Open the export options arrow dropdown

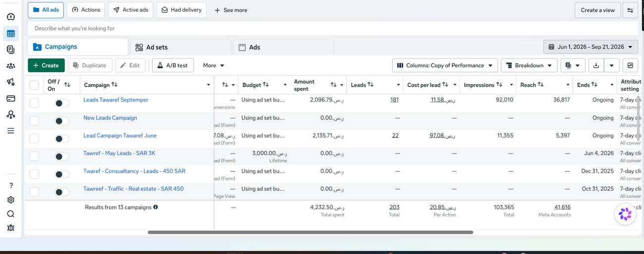[612, 65]
